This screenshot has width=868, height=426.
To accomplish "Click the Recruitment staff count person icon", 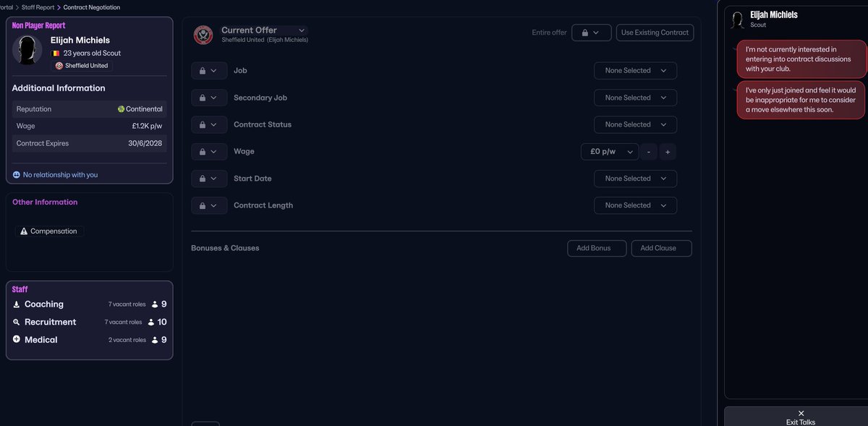I will (151, 323).
